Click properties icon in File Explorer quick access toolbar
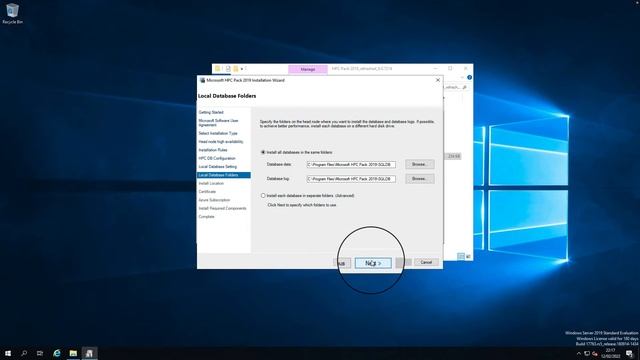Image resolution: width=640 pixels, height=360 pixels. point(228,69)
